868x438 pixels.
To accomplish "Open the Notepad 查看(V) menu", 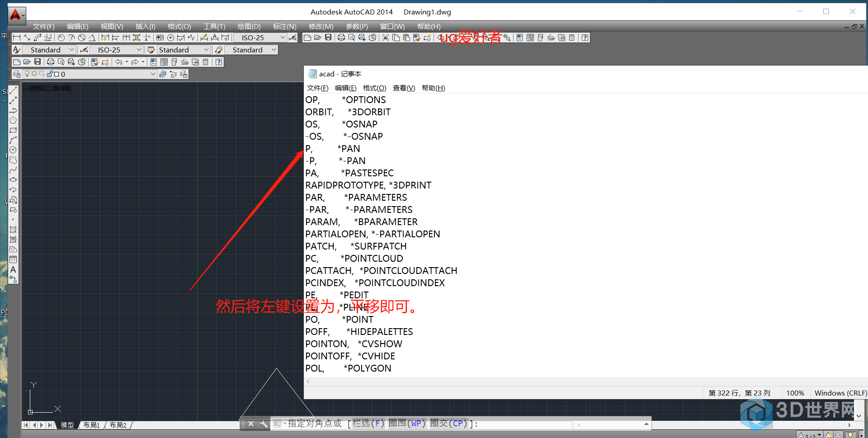I will [404, 88].
